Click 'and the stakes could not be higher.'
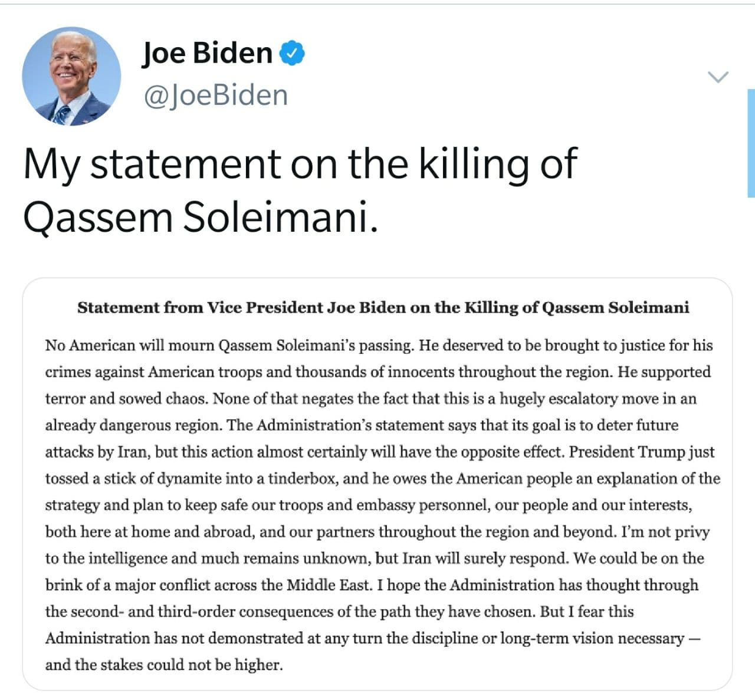Screen dimensions: 755x700 click(164, 665)
